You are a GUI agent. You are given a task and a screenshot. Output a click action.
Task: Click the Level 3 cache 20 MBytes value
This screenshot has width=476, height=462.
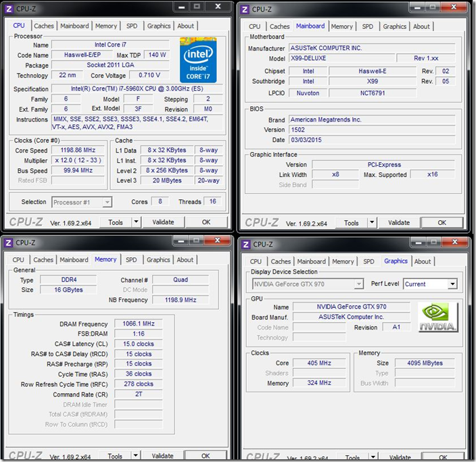[x=167, y=180]
